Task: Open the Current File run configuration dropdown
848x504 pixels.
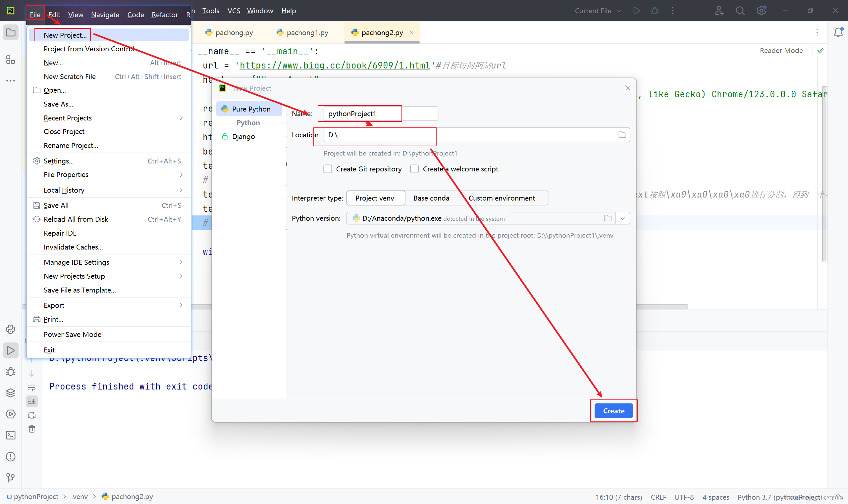Action: (598, 11)
